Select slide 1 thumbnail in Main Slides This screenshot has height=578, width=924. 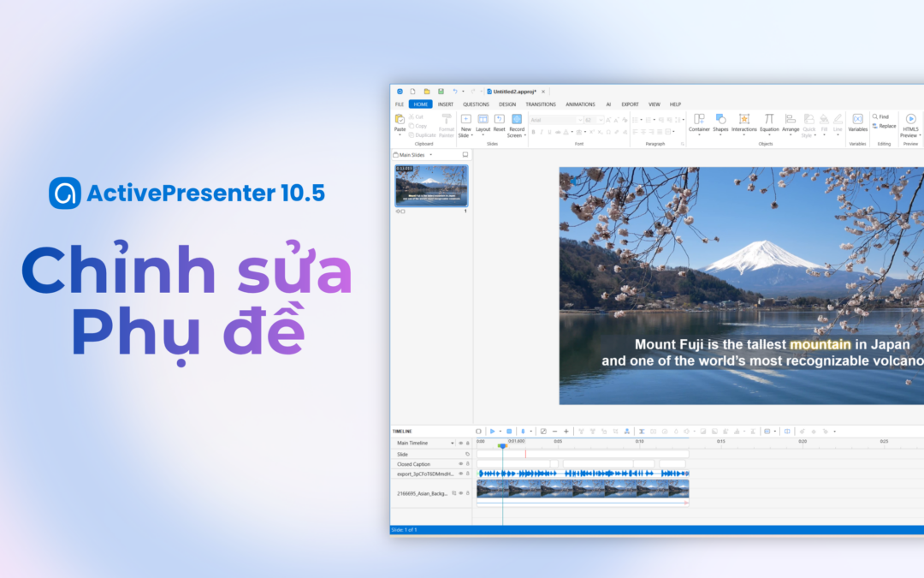(x=431, y=185)
